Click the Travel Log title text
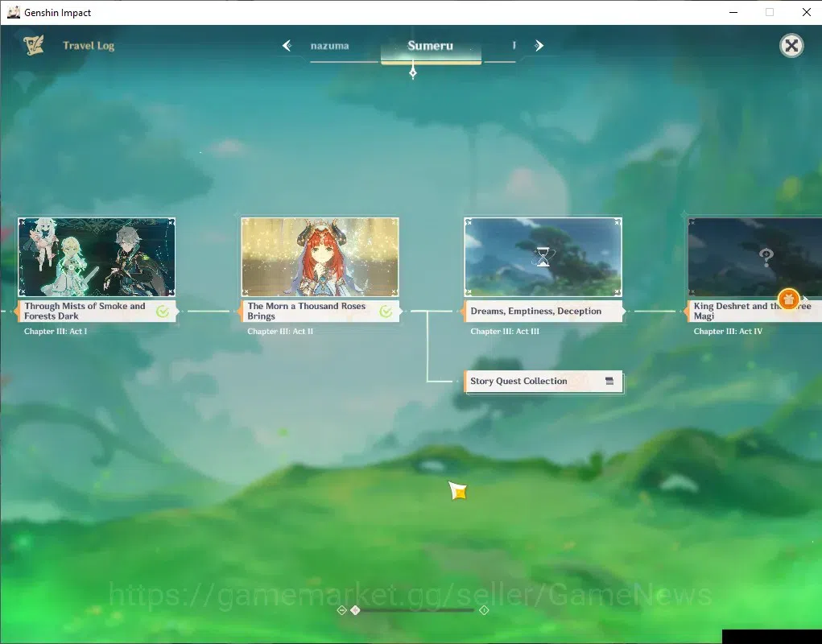The width and height of the screenshot is (822, 644). [x=89, y=46]
